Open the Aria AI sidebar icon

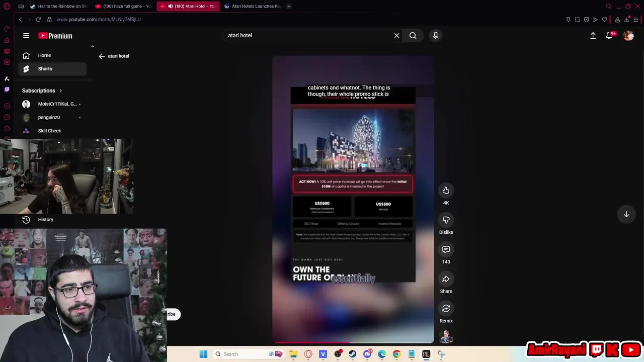pyautogui.click(x=7, y=78)
